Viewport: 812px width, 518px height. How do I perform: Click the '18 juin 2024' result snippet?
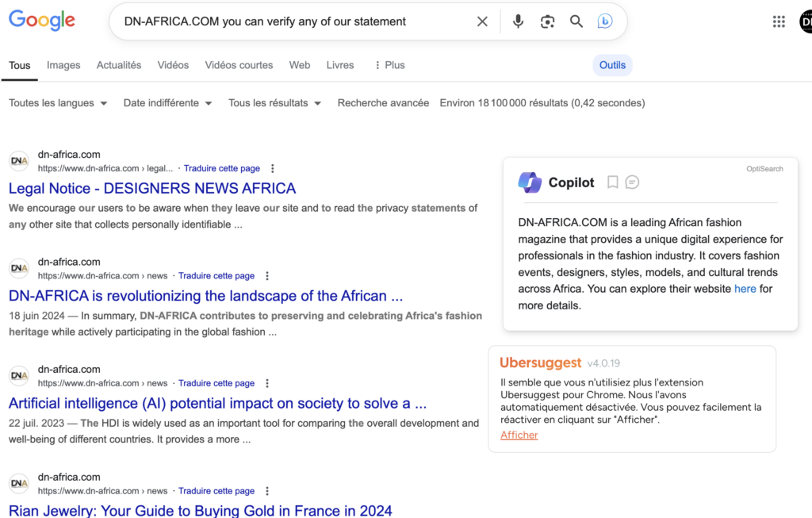(x=246, y=324)
